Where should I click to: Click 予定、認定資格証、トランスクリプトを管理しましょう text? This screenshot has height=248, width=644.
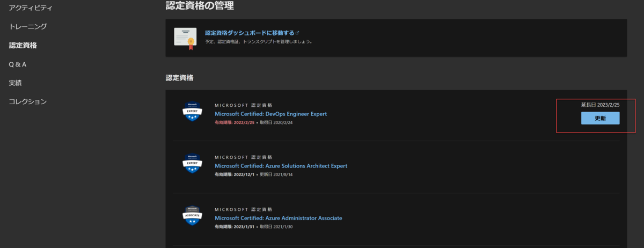click(259, 41)
